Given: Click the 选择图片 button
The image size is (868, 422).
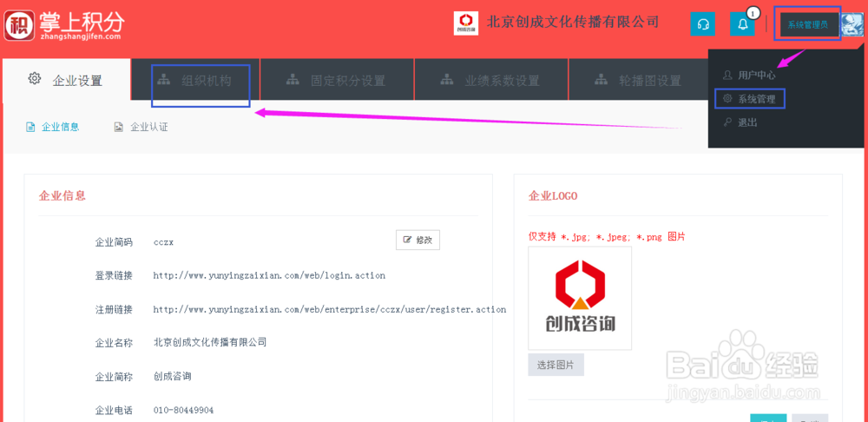Looking at the screenshot, I should tap(556, 365).
